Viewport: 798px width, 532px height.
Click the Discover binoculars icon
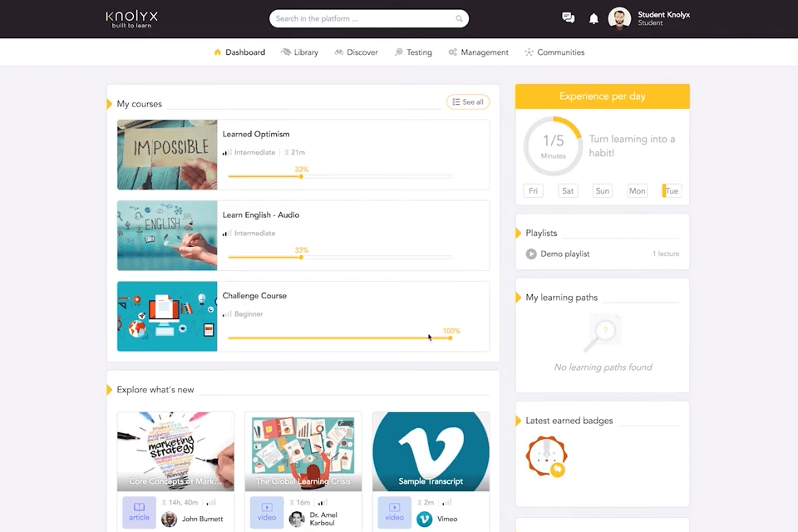point(339,52)
